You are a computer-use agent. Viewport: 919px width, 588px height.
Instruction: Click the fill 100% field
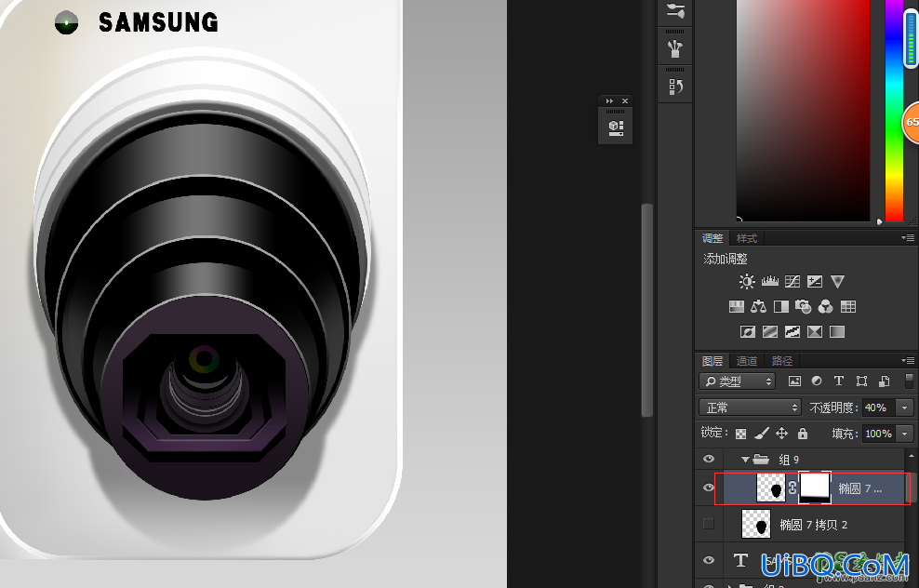click(x=879, y=434)
